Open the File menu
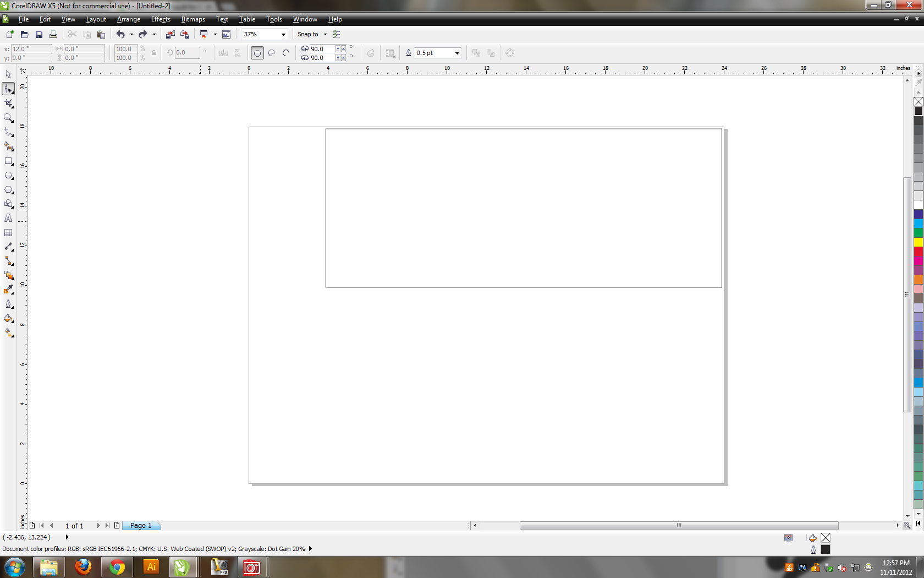 pyautogui.click(x=24, y=19)
